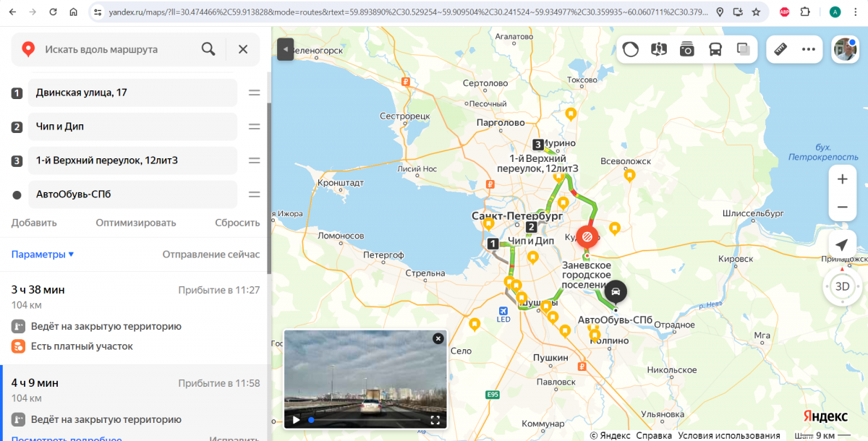This screenshot has height=441, width=868.
Task: Open the Chrome profile 'A' avatar
Action: coord(835,12)
